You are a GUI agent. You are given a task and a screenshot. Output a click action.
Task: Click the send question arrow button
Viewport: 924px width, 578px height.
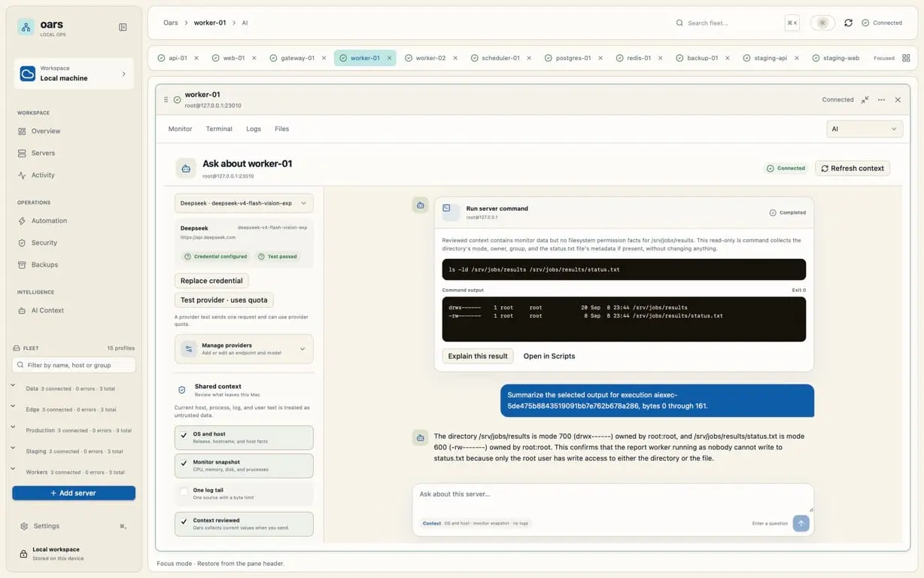(801, 523)
